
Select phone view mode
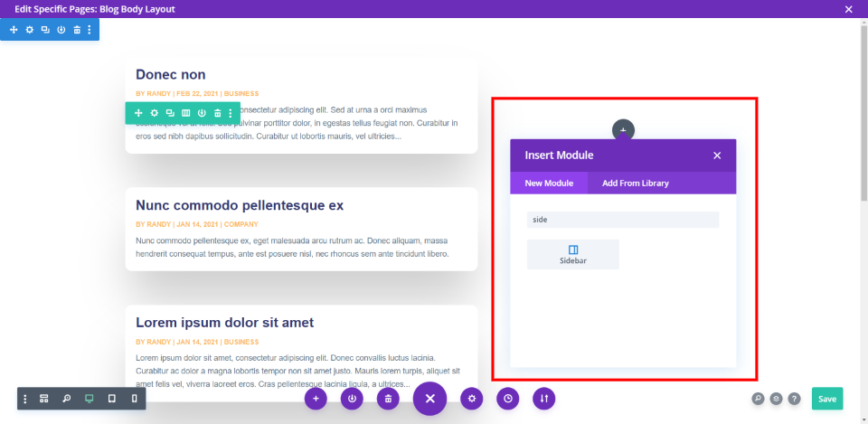coord(134,399)
